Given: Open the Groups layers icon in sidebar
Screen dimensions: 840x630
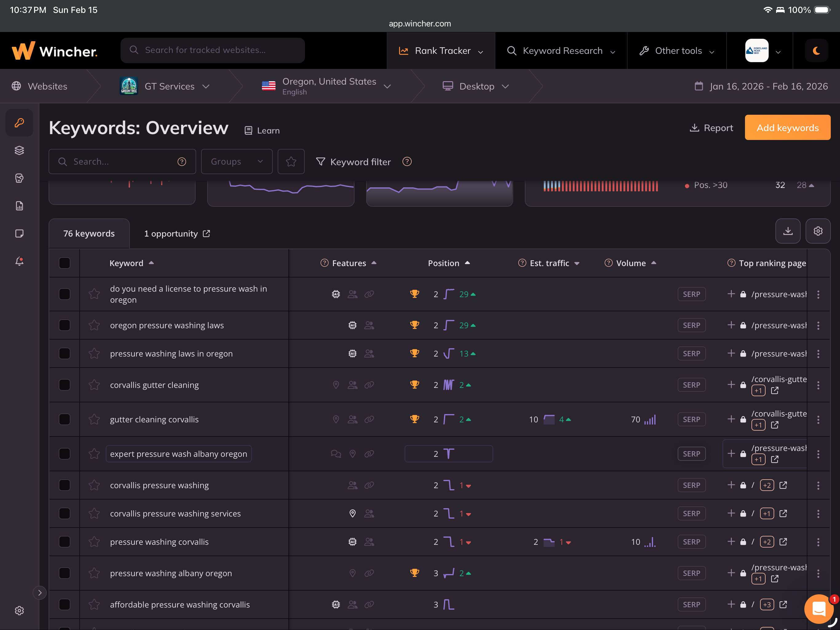Looking at the screenshot, I should pos(19,150).
